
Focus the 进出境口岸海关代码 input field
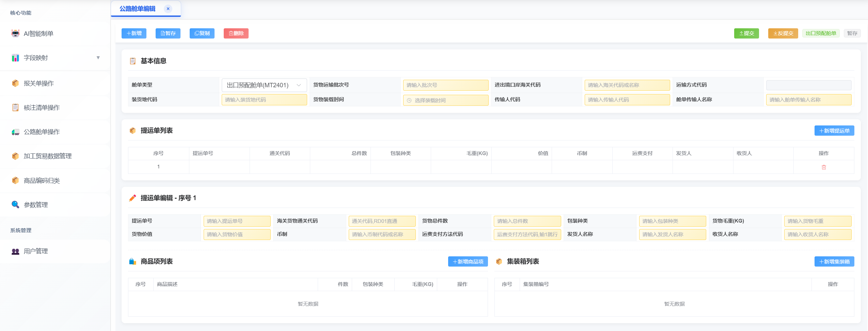[627, 85]
